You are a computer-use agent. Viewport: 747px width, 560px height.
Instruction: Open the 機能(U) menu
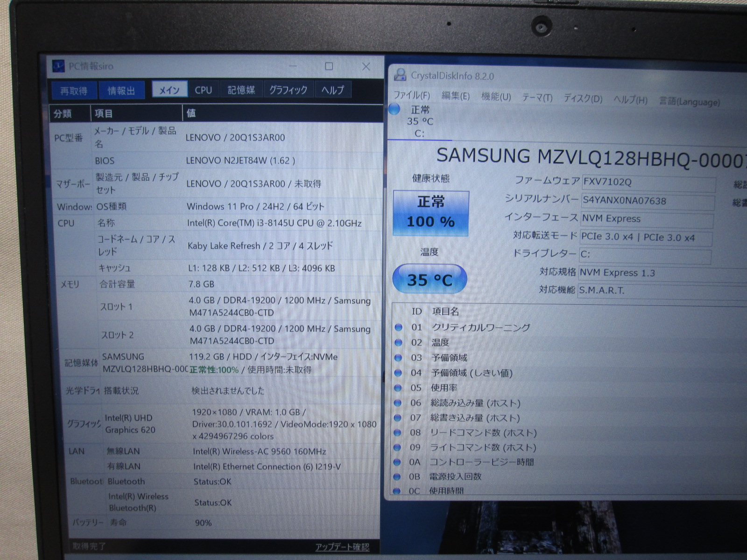pos(496,97)
